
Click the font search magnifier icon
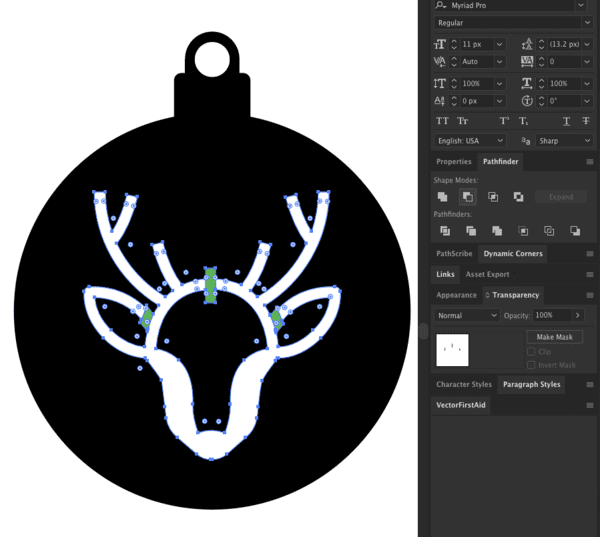point(441,5)
